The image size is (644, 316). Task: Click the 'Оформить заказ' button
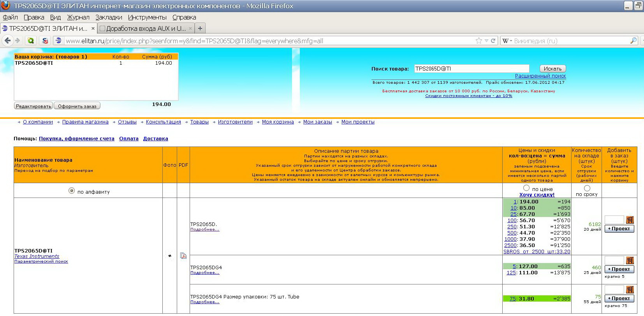77,106
